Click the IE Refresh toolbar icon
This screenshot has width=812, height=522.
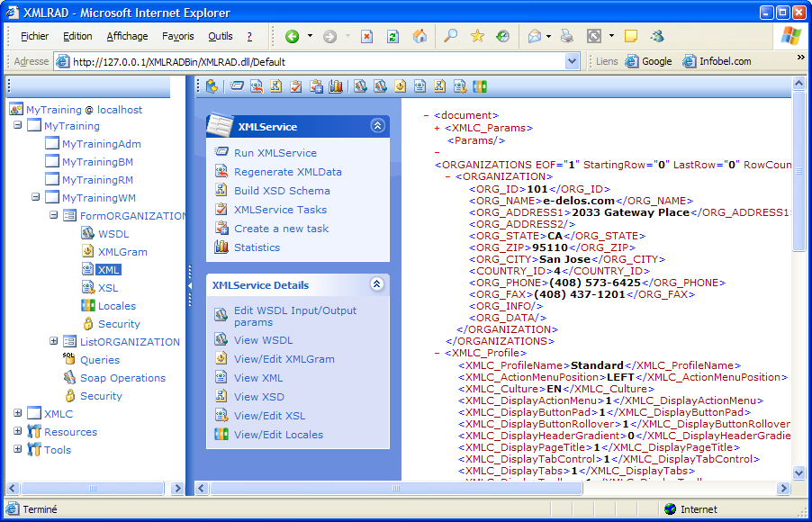tap(392, 37)
